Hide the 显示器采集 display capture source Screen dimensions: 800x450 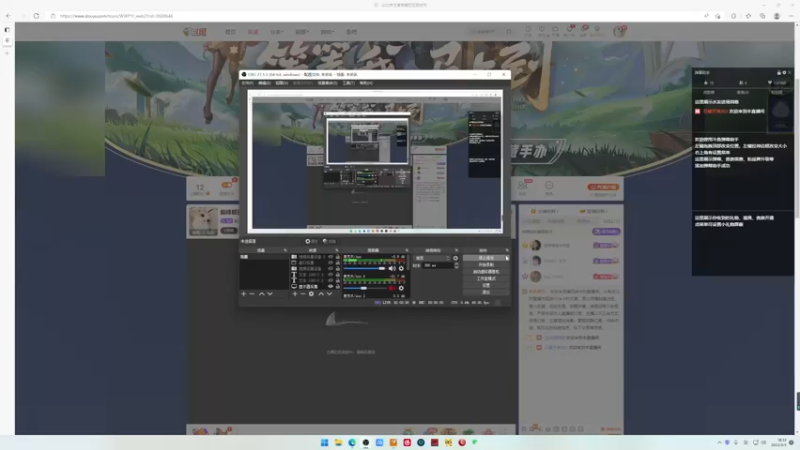(331, 287)
